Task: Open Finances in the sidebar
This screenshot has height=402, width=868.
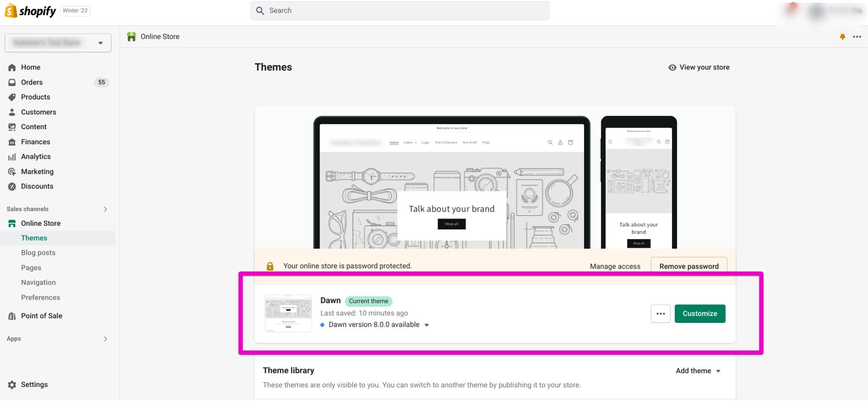Action: 36,142
